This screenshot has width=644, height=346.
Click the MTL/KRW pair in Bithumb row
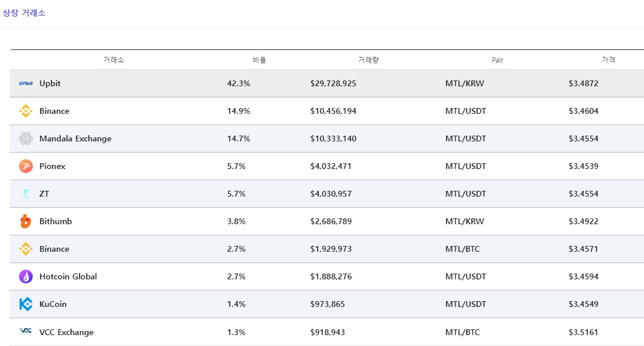(x=465, y=221)
